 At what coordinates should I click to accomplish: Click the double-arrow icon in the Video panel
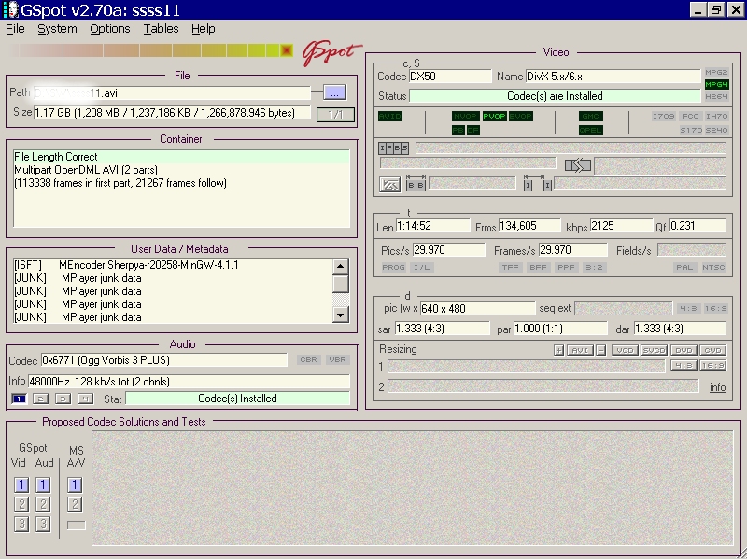click(x=577, y=165)
